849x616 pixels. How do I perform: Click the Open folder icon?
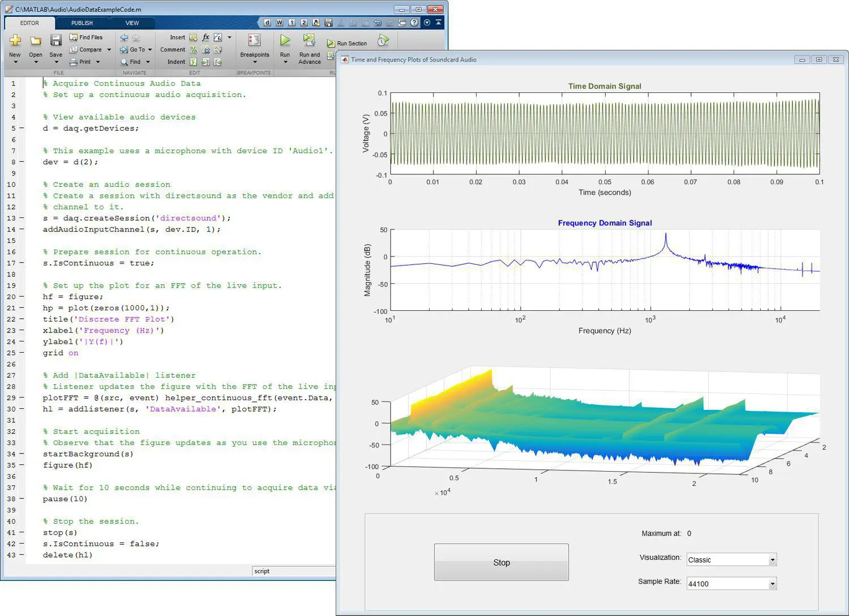click(x=36, y=40)
